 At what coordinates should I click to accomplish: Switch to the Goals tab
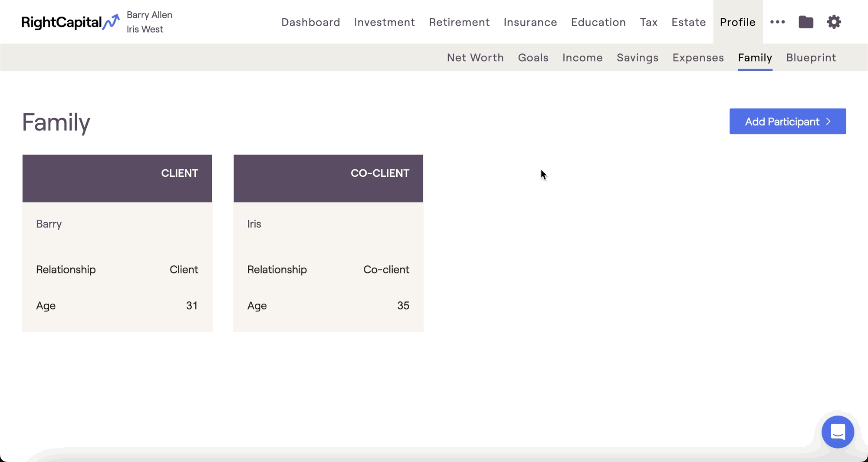point(533,58)
